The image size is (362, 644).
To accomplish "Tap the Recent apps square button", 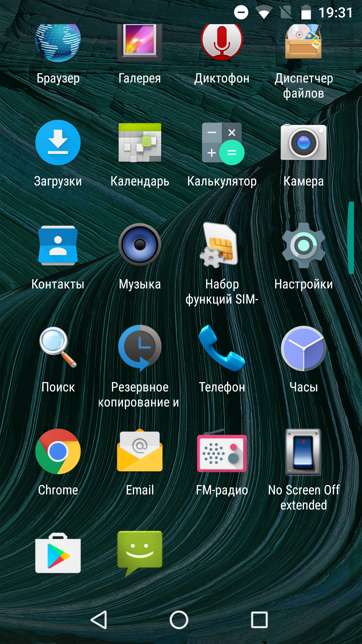I will [x=259, y=620].
